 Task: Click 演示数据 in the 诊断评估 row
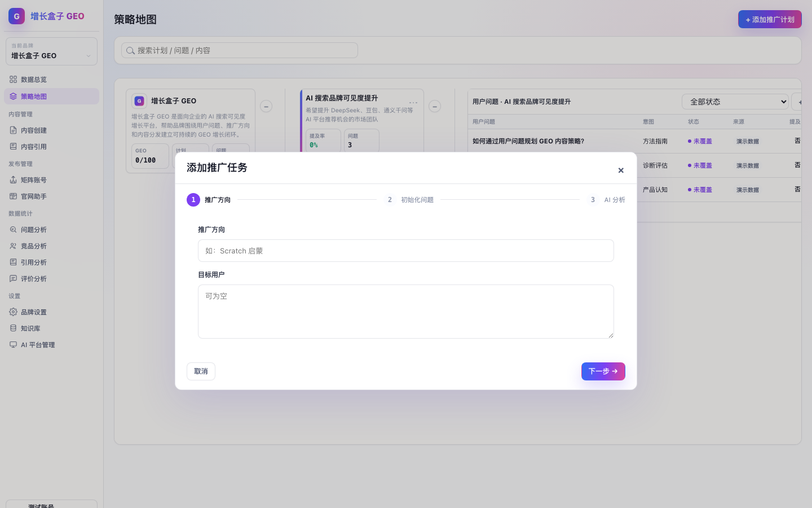[x=748, y=166]
